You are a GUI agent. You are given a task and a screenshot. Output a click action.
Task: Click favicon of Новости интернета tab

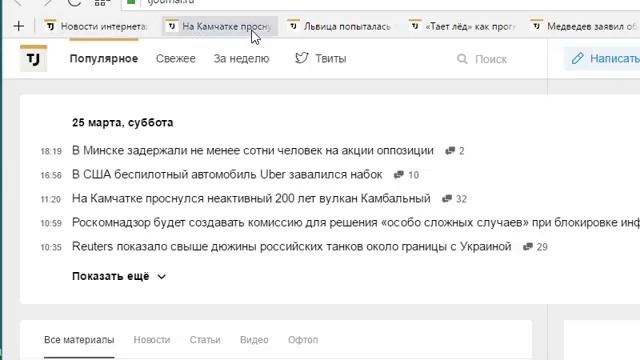coord(50,26)
